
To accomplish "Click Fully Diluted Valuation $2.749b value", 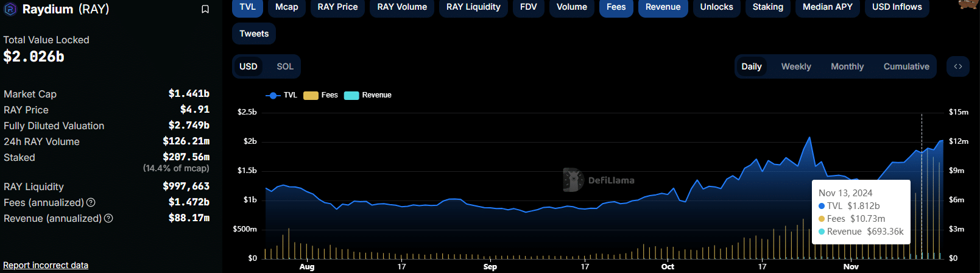I will (x=189, y=125).
